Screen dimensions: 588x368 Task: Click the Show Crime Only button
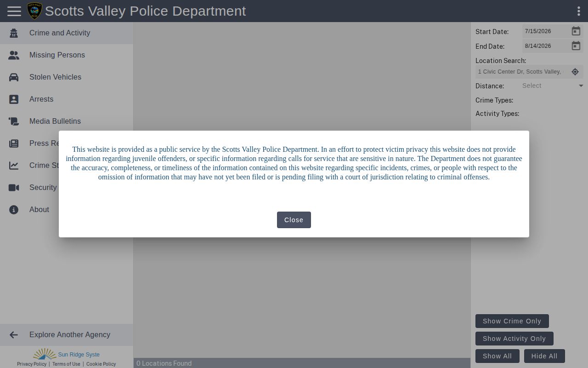[512, 321]
